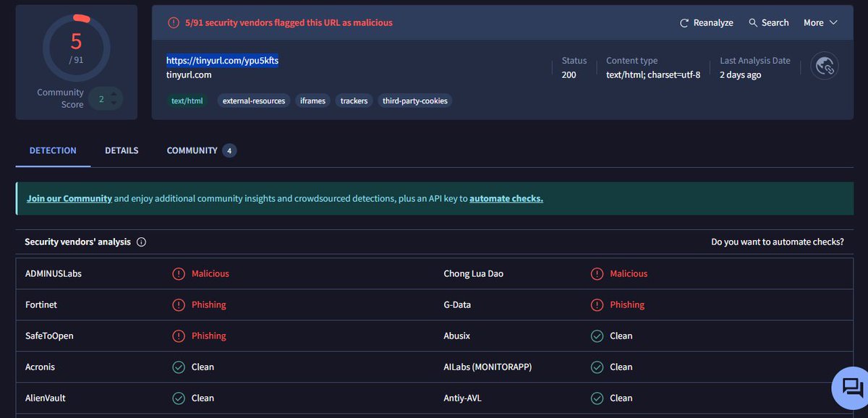Image resolution: width=868 pixels, height=418 pixels.
Task: Open the chat bubble icon
Action: (851, 388)
